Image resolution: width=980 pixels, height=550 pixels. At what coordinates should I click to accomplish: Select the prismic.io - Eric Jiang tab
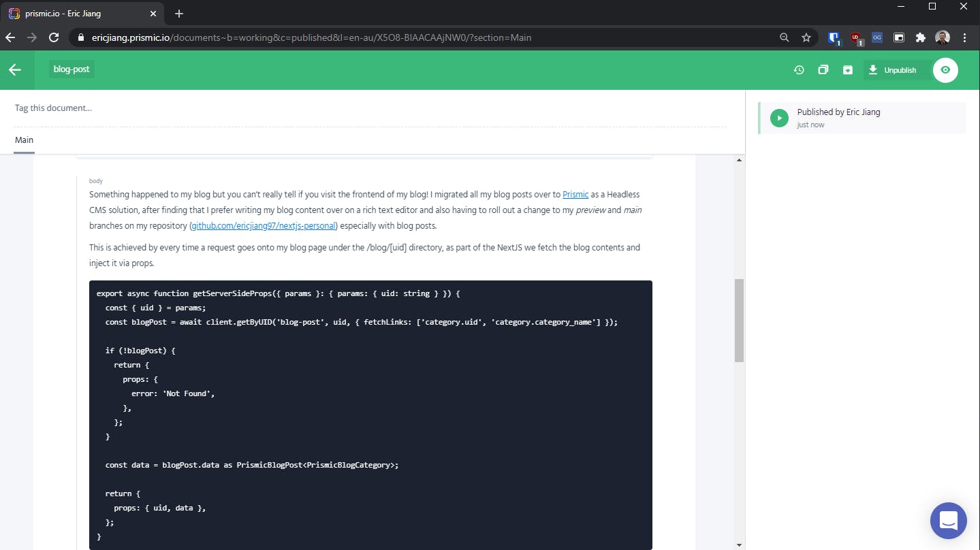tap(82, 14)
